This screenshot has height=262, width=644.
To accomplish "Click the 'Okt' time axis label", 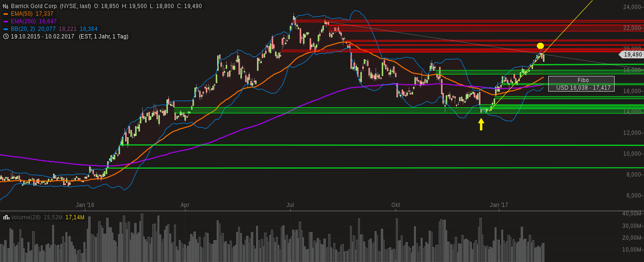I will tap(396, 205).
